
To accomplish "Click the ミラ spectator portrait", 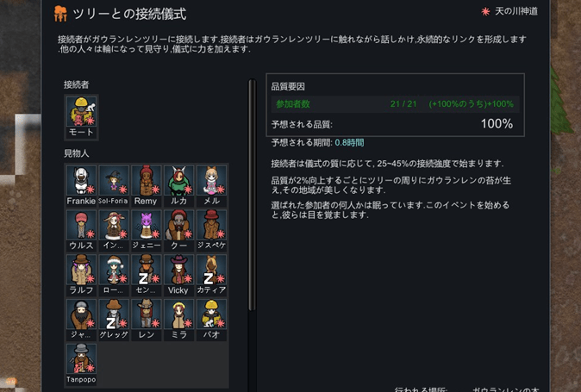I will pyautogui.click(x=178, y=319).
